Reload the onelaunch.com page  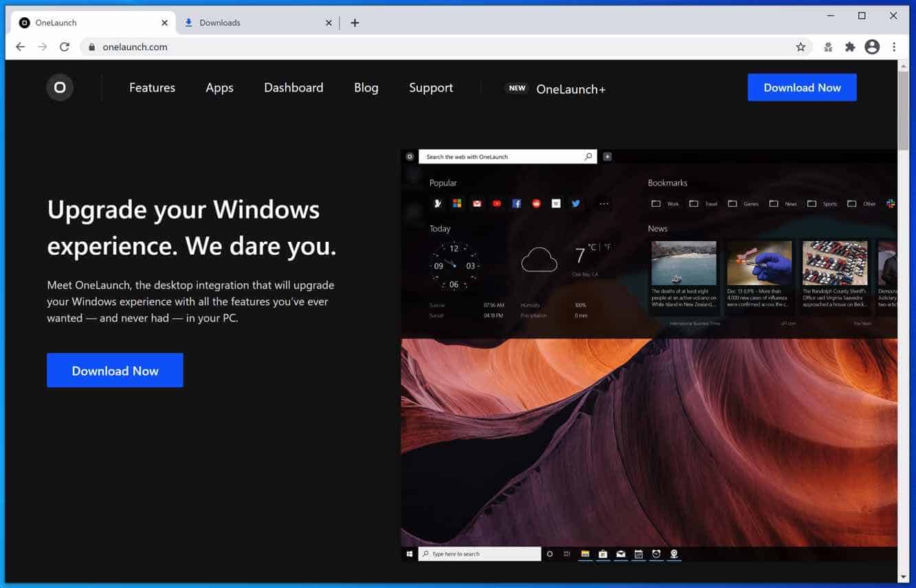pyautogui.click(x=65, y=47)
